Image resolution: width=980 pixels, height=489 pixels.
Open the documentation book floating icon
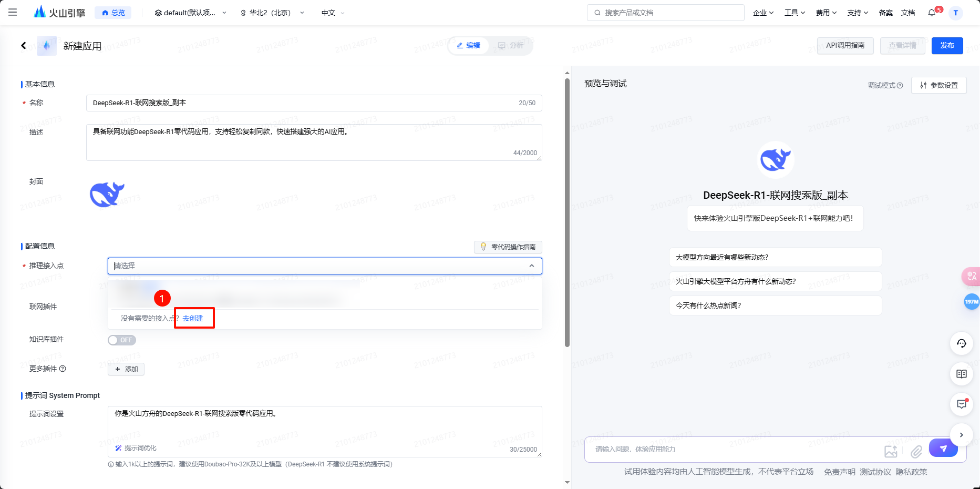click(x=961, y=374)
